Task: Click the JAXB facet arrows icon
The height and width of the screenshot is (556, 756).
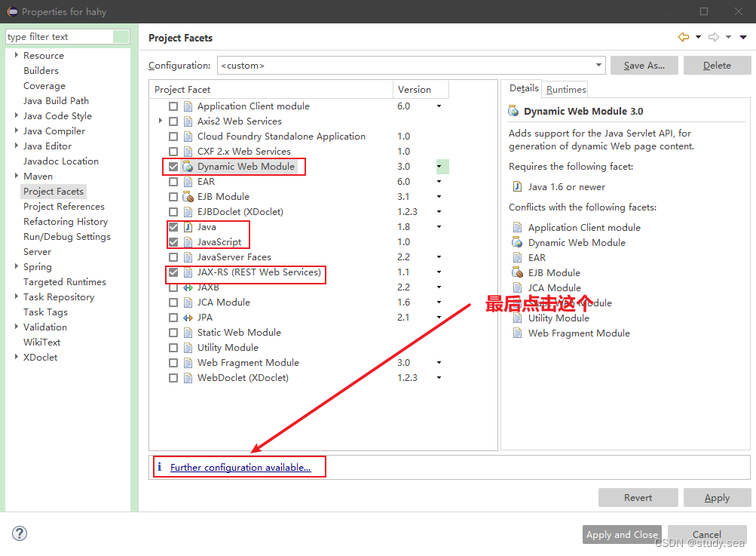Action: point(188,287)
